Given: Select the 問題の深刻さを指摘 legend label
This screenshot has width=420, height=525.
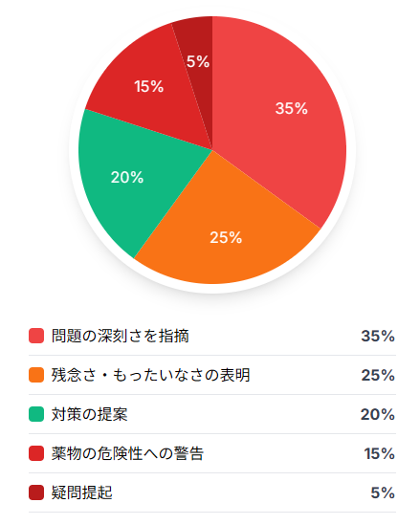Looking at the screenshot, I should [121, 336].
